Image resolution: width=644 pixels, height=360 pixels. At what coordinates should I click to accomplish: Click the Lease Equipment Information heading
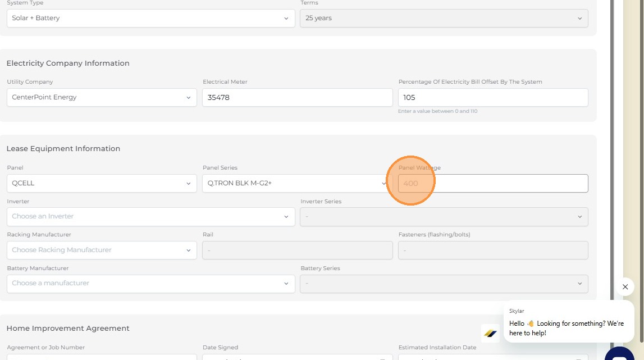pos(63,148)
